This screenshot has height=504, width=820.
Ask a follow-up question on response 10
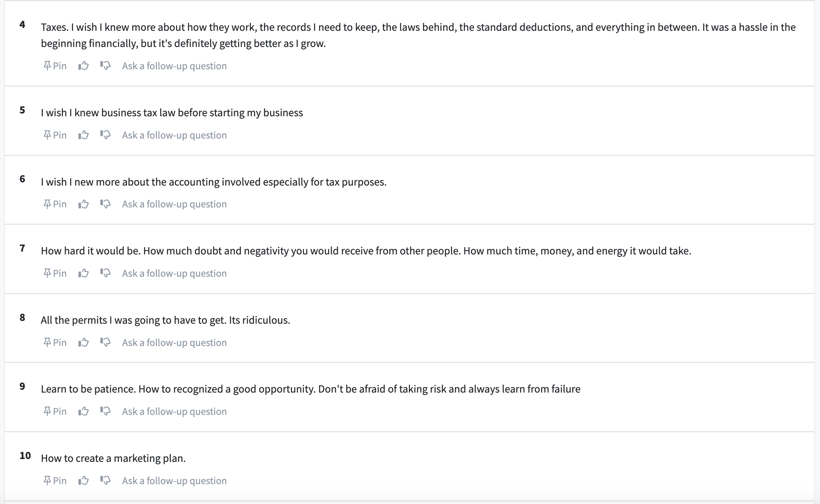pyautogui.click(x=174, y=481)
